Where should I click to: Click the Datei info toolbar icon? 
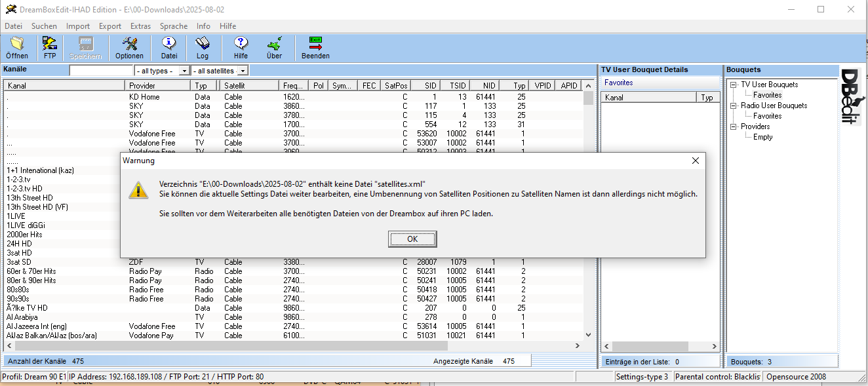click(169, 48)
